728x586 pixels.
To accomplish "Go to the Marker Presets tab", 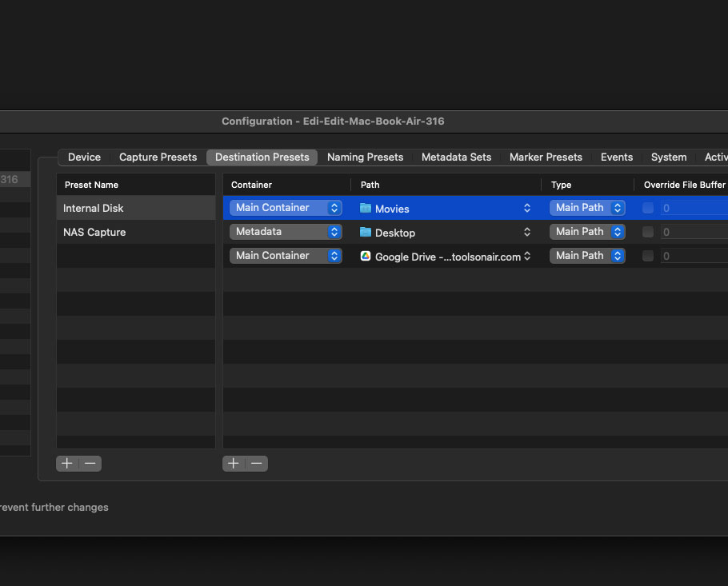I will point(546,157).
